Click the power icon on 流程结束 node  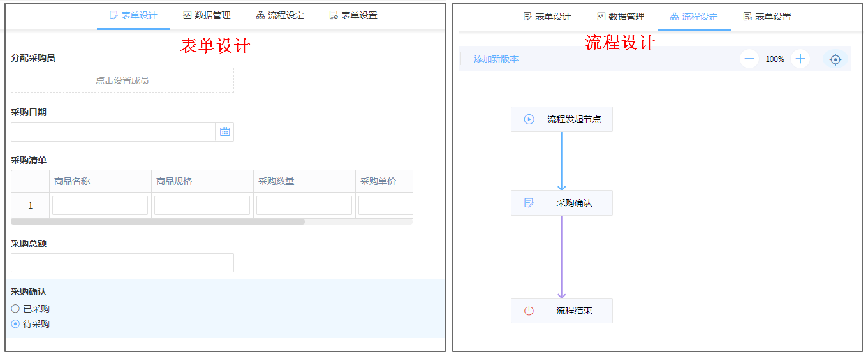[x=529, y=311]
